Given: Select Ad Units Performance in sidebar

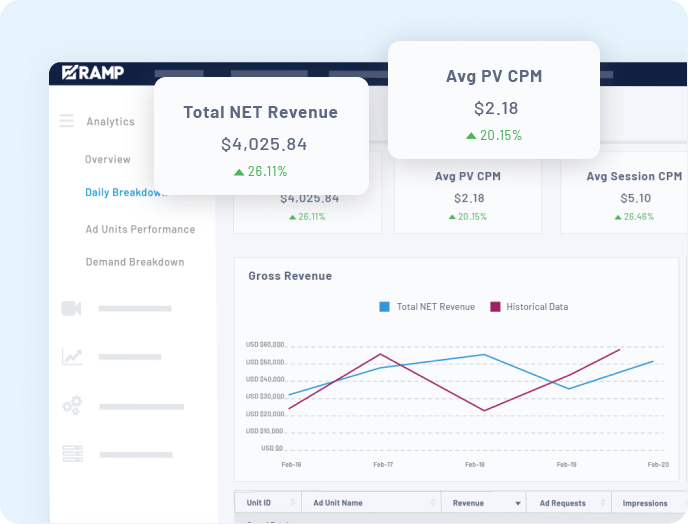Looking at the screenshot, I should (x=140, y=229).
